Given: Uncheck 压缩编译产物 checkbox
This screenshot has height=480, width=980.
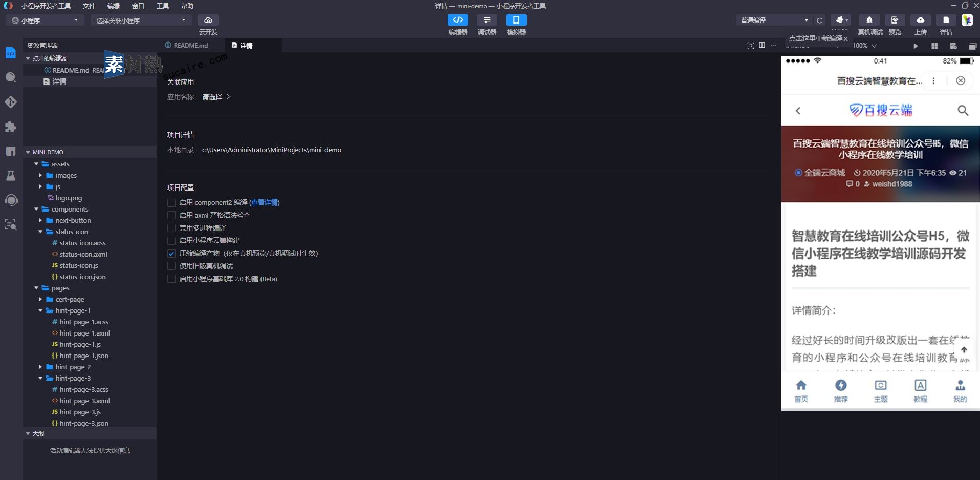Looking at the screenshot, I should click(x=171, y=253).
